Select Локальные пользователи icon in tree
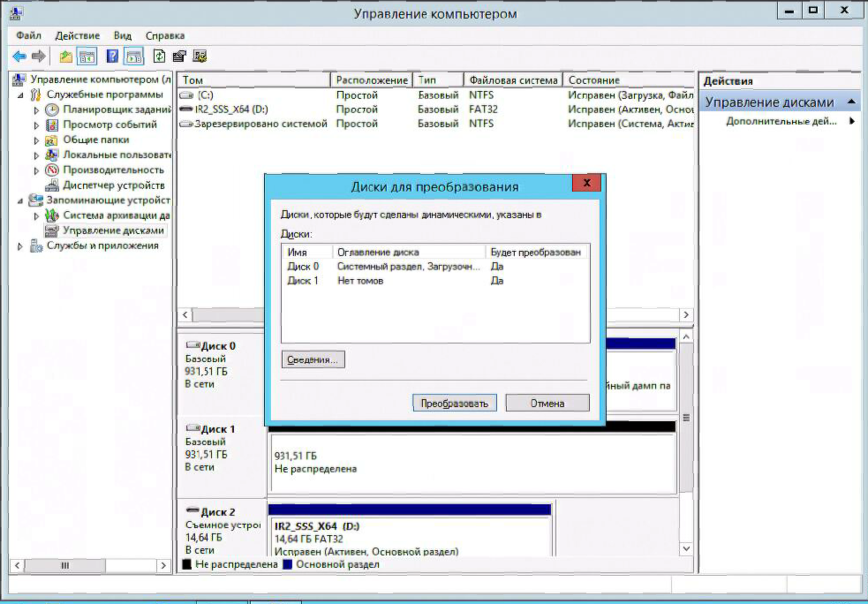 point(51,155)
